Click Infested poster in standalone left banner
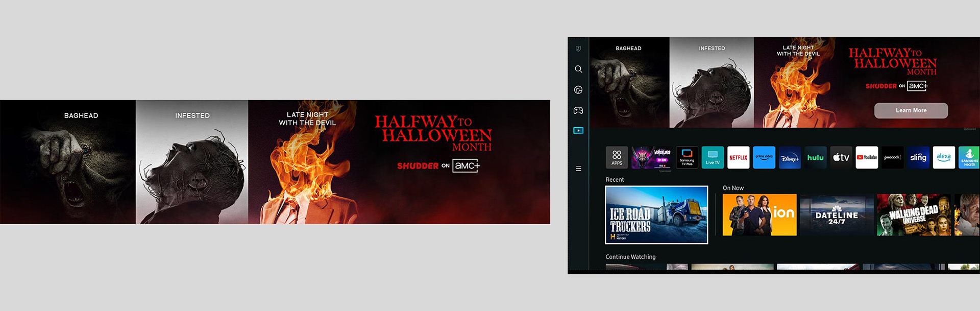This screenshot has height=311, width=980. [192, 162]
